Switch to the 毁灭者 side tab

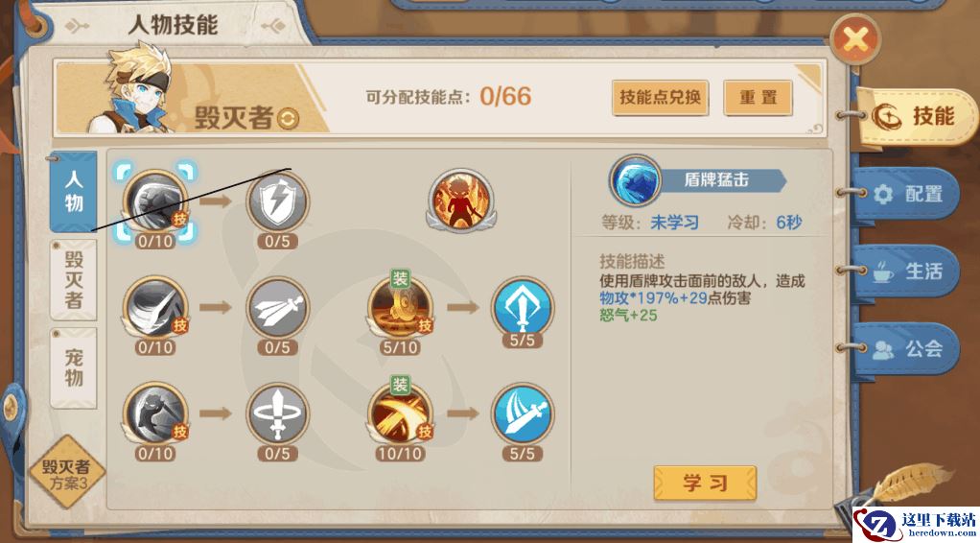point(74,280)
